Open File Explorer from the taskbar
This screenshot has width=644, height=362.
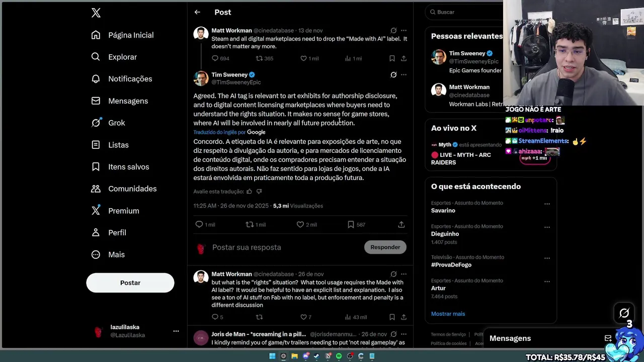(294, 356)
